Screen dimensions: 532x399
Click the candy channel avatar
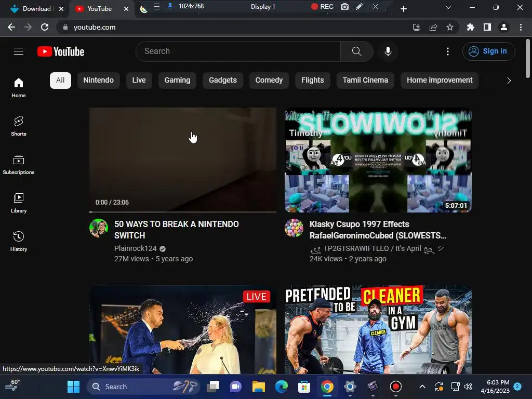click(294, 228)
